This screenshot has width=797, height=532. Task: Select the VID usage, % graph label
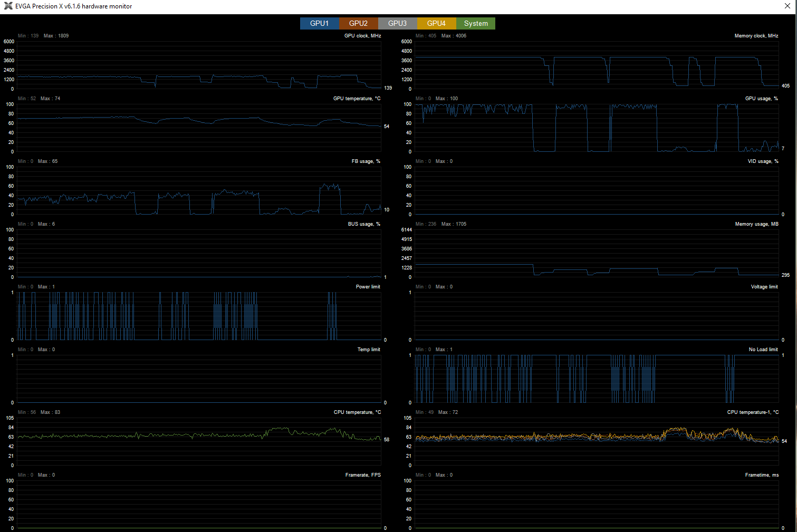(x=763, y=161)
